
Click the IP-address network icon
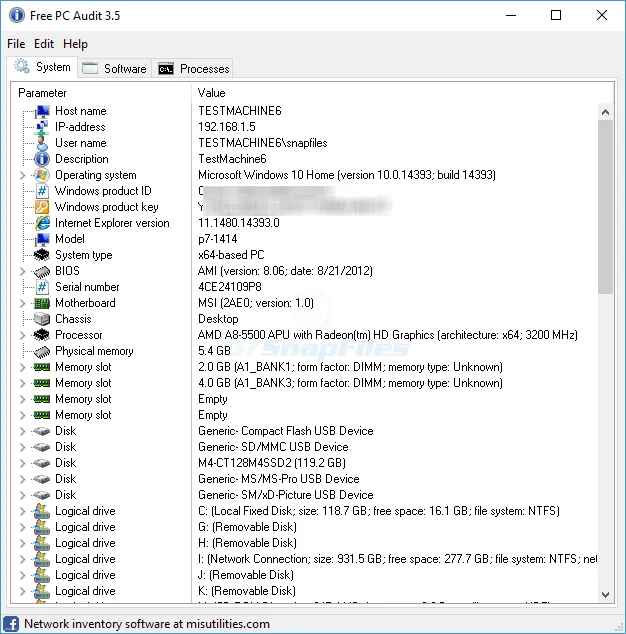42,127
